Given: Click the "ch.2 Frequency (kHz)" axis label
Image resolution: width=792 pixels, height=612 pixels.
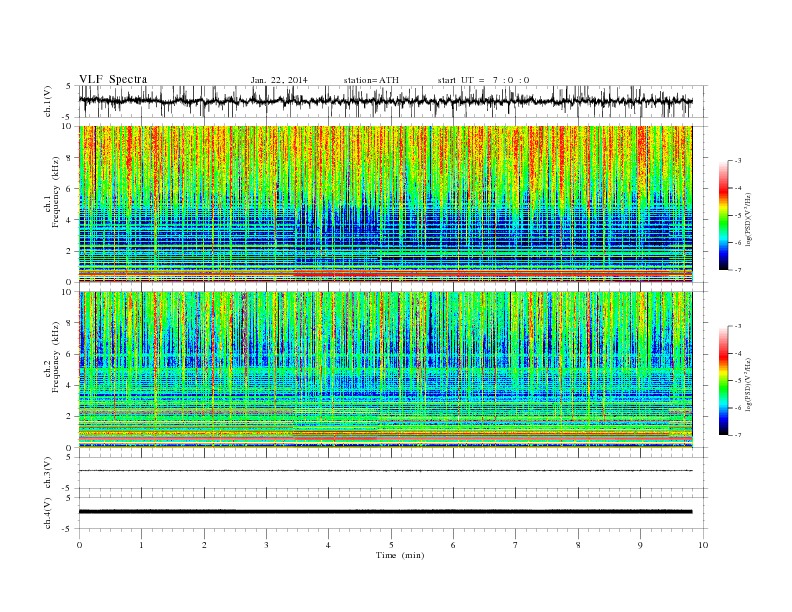Looking at the screenshot, I should tap(52, 358).
